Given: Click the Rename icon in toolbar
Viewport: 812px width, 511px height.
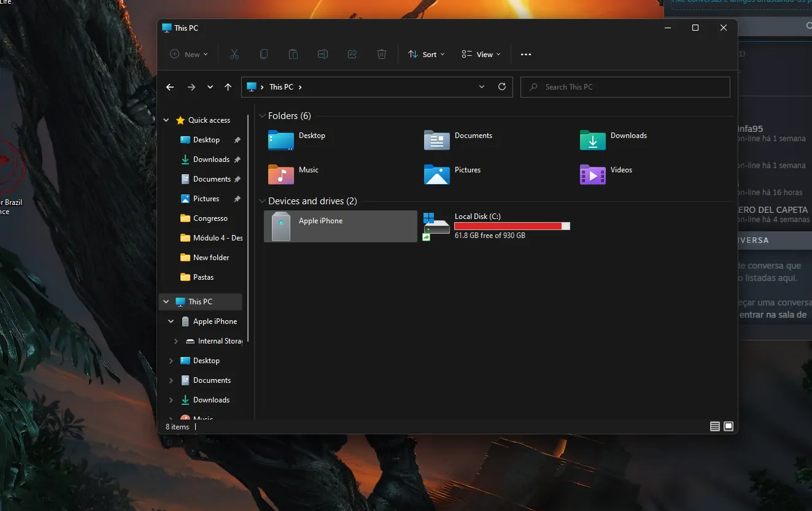Looking at the screenshot, I should pos(323,54).
